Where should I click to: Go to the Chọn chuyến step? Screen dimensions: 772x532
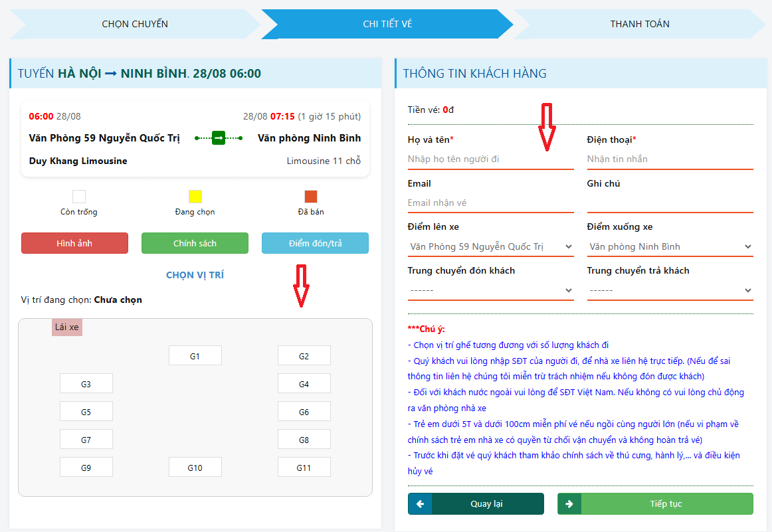coord(135,24)
